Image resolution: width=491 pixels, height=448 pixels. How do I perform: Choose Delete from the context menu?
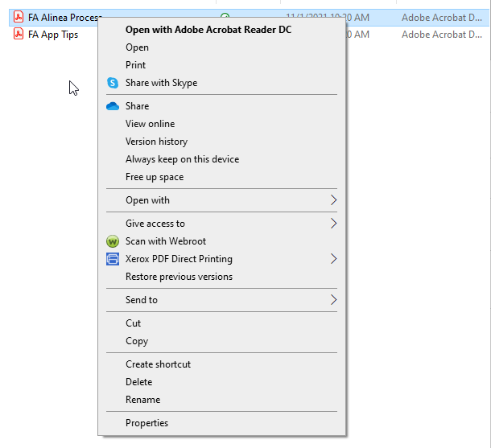tap(221, 382)
